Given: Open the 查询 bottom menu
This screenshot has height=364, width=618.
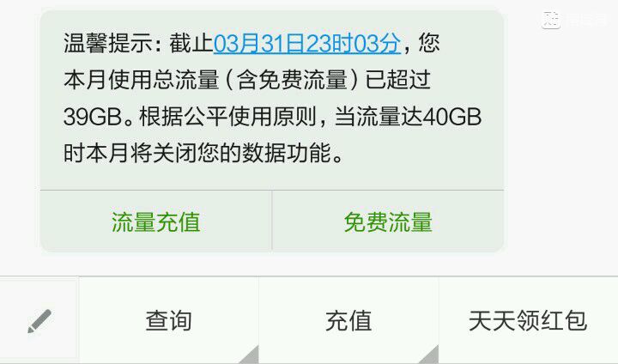Looking at the screenshot, I should point(169,320).
